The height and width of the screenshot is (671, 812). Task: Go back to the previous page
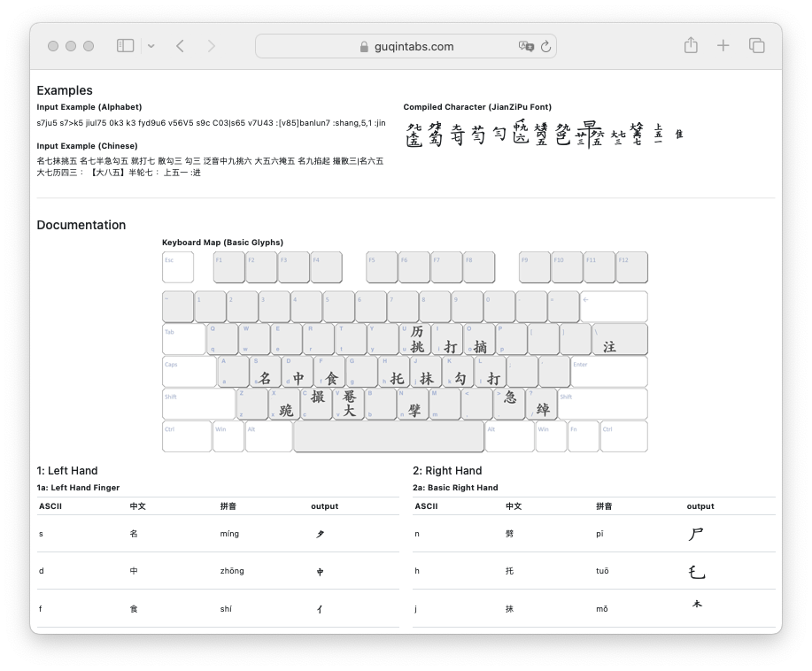pos(180,46)
